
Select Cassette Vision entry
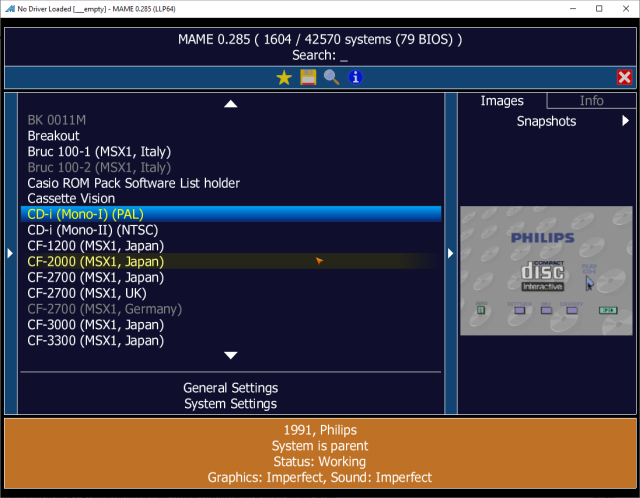231,198
